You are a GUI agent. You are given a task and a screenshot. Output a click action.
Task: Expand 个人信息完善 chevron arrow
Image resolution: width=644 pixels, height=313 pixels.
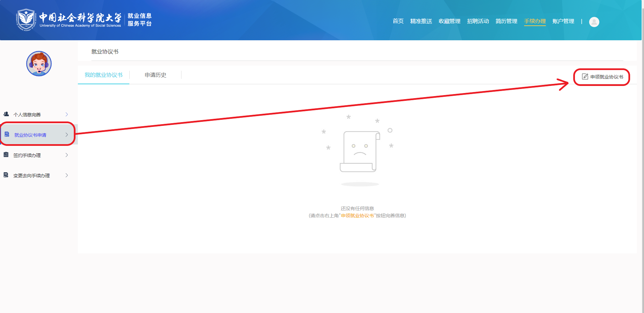[x=67, y=114]
